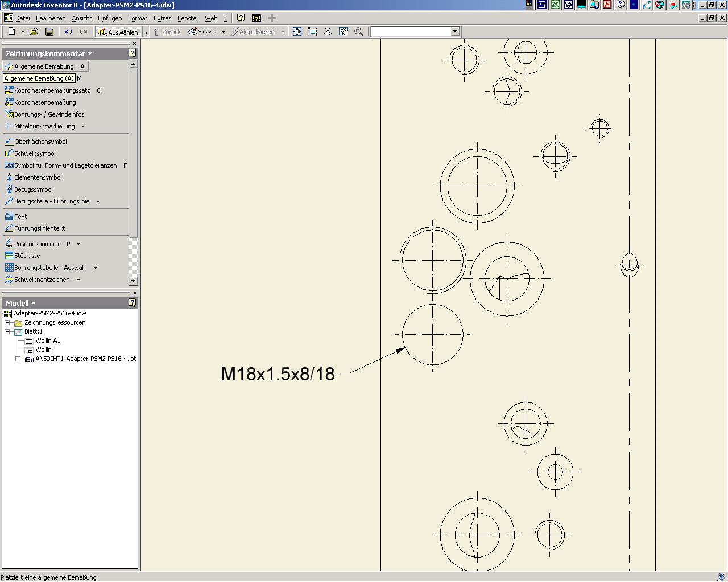This screenshot has height=582, width=728.
Task: Click the Auswählen button
Action: 118,32
